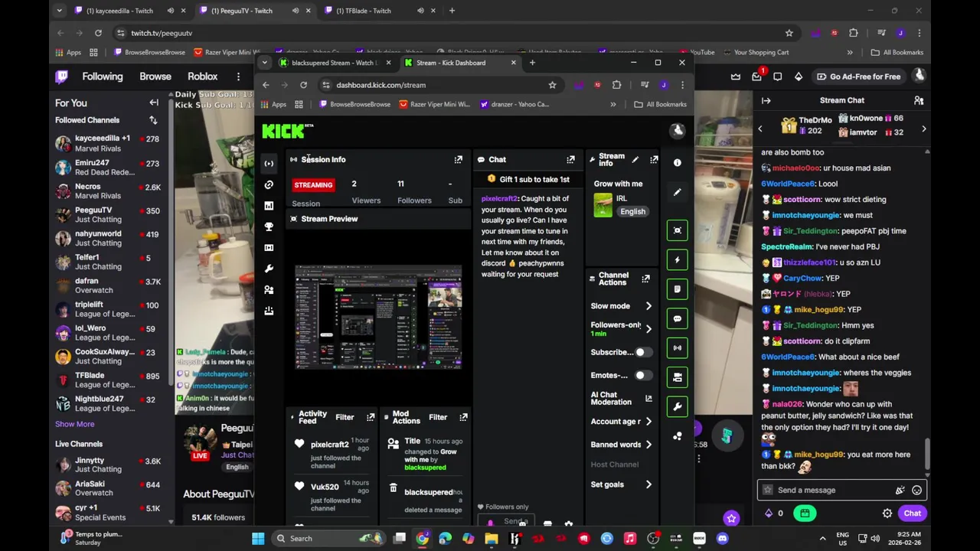980x551 pixels.
Task: Open Twitch notifications inbox icon
Action: (x=757, y=76)
